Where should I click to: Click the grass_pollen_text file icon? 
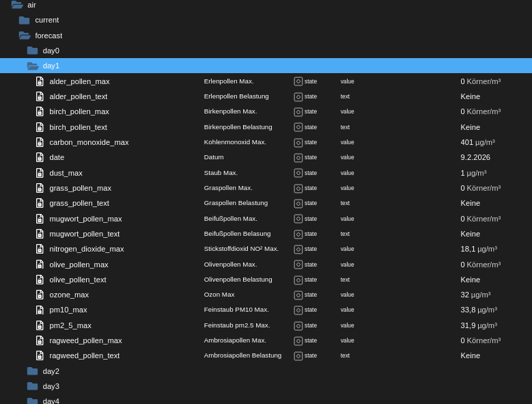(40, 203)
